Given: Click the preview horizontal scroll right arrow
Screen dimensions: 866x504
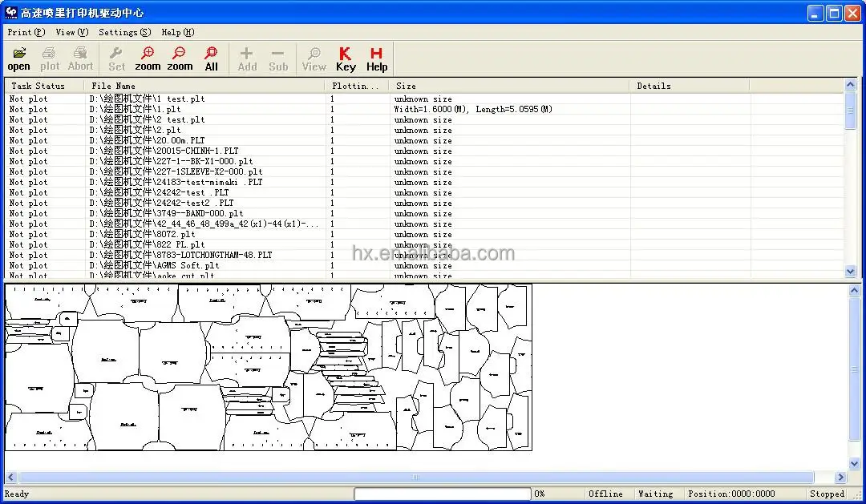Looking at the screenshot, I should click(x=841, y=477).
